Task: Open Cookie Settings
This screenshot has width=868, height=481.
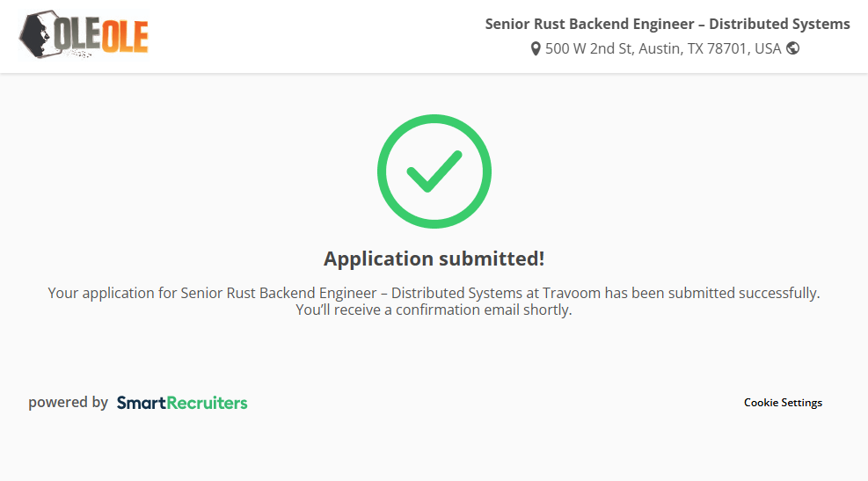Action: tap(783, 403)
